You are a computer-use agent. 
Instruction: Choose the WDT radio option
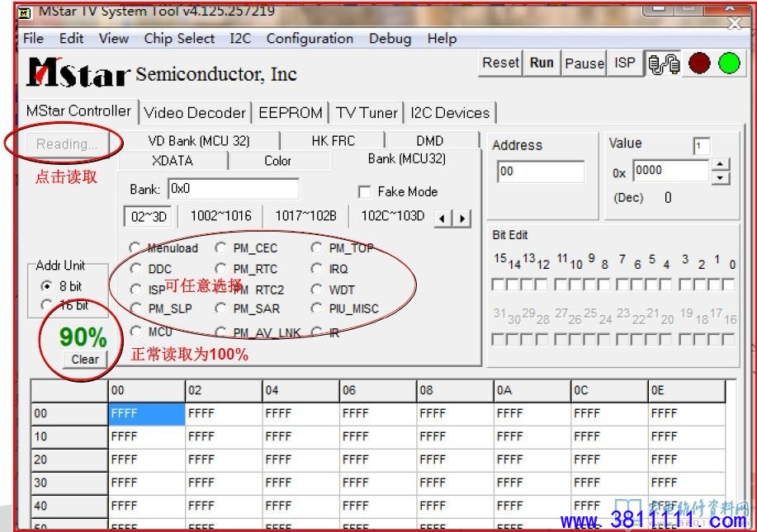point(316,290)
